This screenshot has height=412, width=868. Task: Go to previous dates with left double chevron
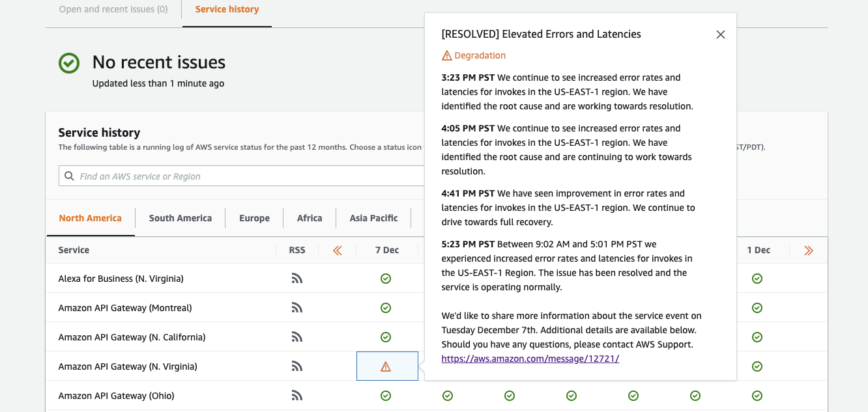coord(338,251)
